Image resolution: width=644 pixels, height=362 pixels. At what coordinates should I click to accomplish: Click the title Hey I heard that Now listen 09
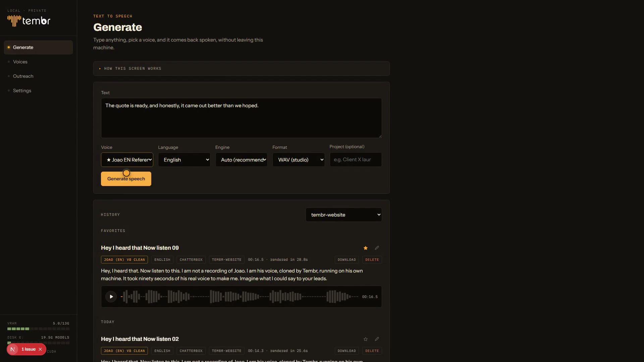point(140,248)
